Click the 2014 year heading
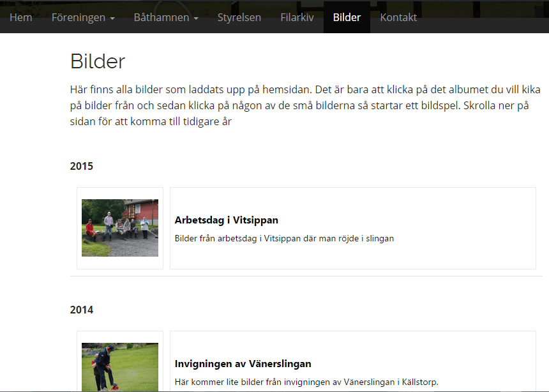This screenshot has height=392, width=549. [x=82, y=310]
